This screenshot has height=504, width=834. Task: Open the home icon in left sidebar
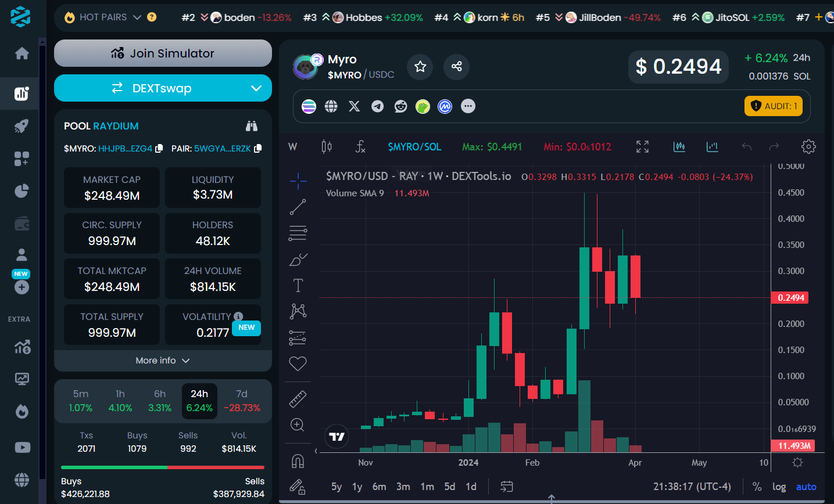(x=22, y=53)
